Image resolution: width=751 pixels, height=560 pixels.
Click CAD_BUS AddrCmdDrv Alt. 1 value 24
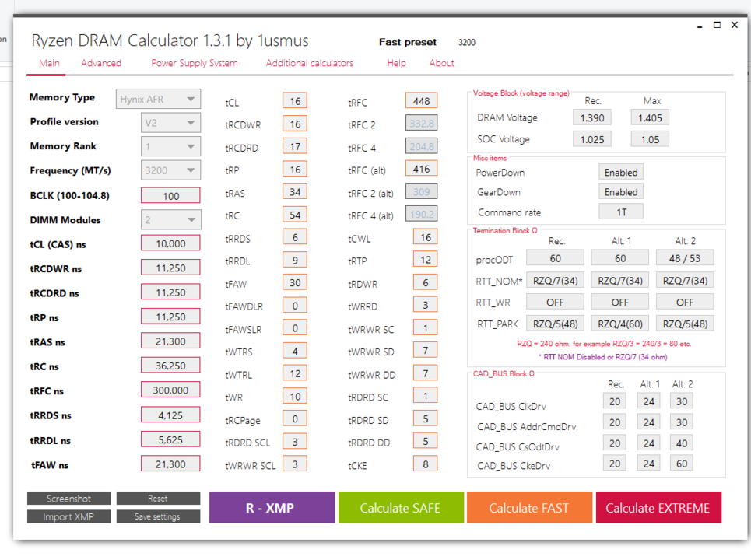pyautogui.click(x=648, y=422)
